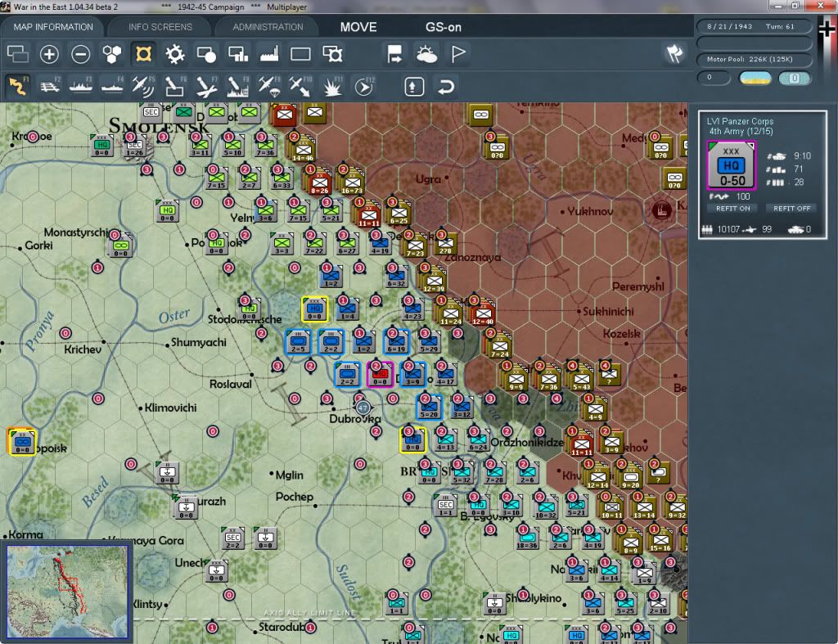Click the boxed up-arrow toolbar icon
This screenshot has height=644, width=838.
tap(414, 87)
